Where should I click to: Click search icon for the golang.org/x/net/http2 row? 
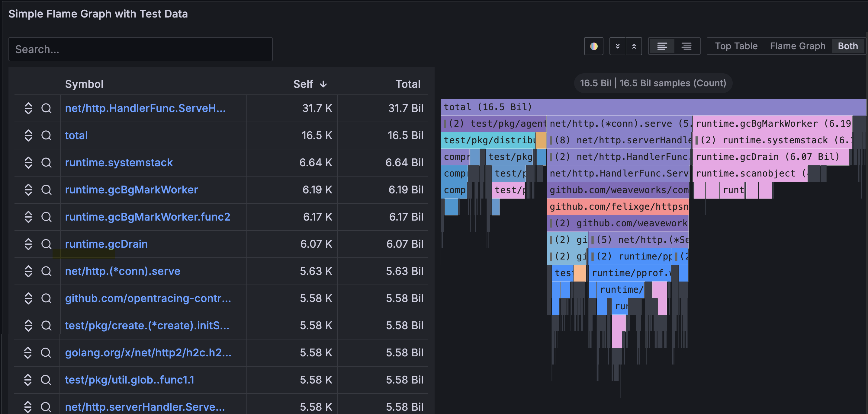click(47, 352)
